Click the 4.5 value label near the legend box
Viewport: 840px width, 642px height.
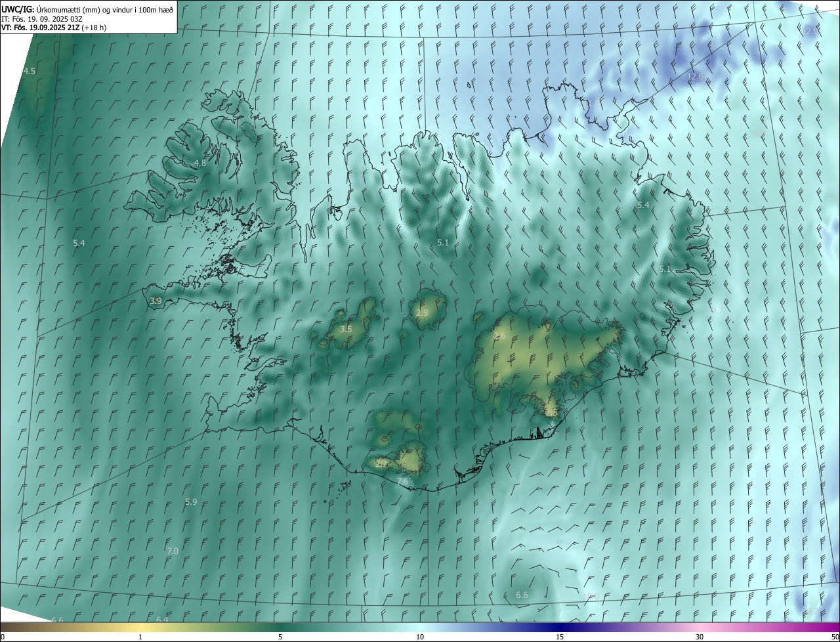[30, 71]
